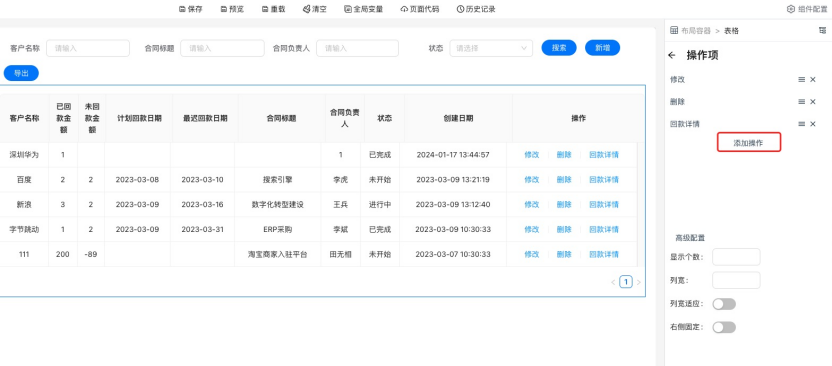Screen dimensions: 832x366
Task: Select page 1 in pagination
Action: pos(626,282)
